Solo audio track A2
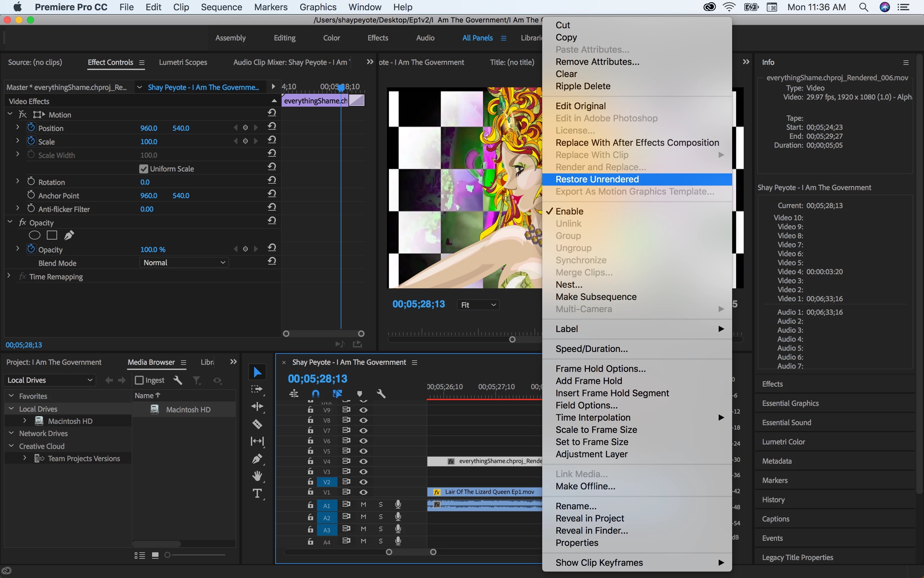Viewport: 924px width, 578px height. pyautogui.click(x=381, y=517)
